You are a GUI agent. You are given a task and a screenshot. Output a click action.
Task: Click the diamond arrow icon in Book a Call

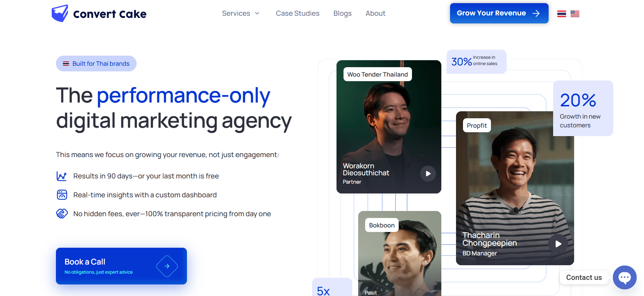click(x=167, y=266)
